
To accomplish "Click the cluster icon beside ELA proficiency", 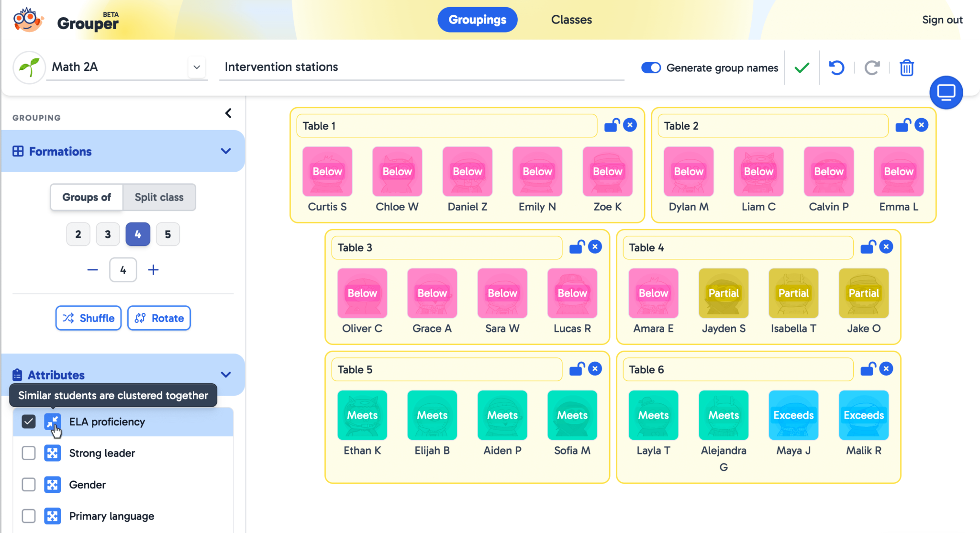I will (x=53, y=422).
